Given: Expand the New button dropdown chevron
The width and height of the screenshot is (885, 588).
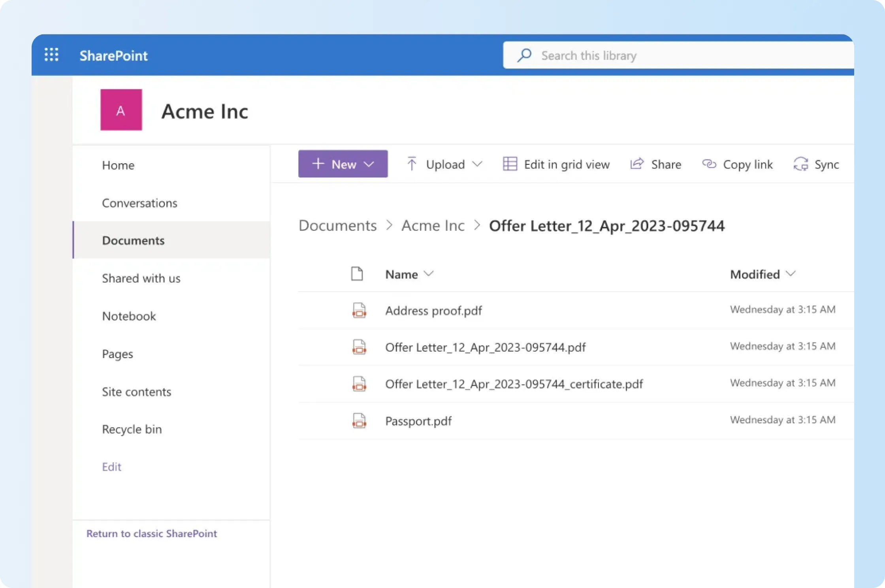Looking at the screenshot, I should 369,164.
